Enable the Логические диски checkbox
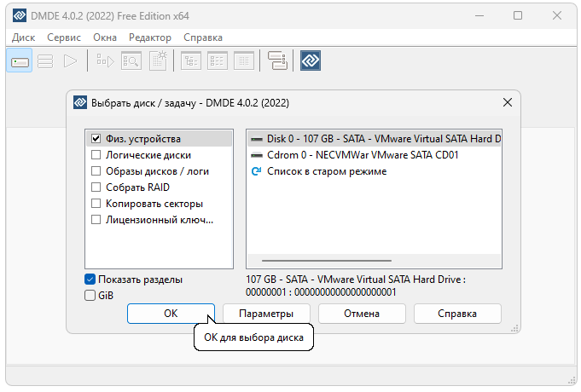581x392 pixels. pos(96,155)
